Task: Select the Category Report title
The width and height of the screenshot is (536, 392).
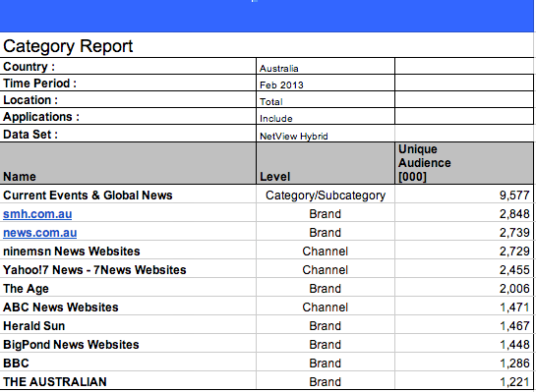Action: pyautogui.click(x=68, y=46)
